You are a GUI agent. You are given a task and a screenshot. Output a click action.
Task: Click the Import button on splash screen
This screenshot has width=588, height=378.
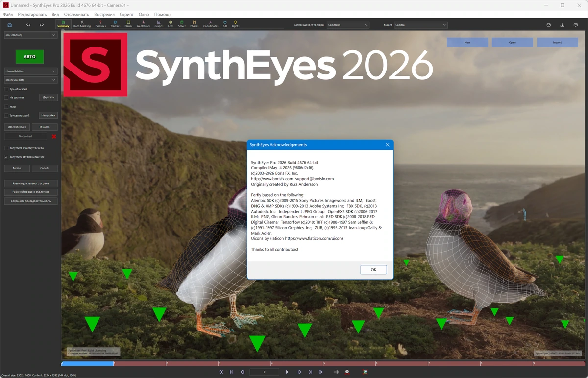point(557,43)
